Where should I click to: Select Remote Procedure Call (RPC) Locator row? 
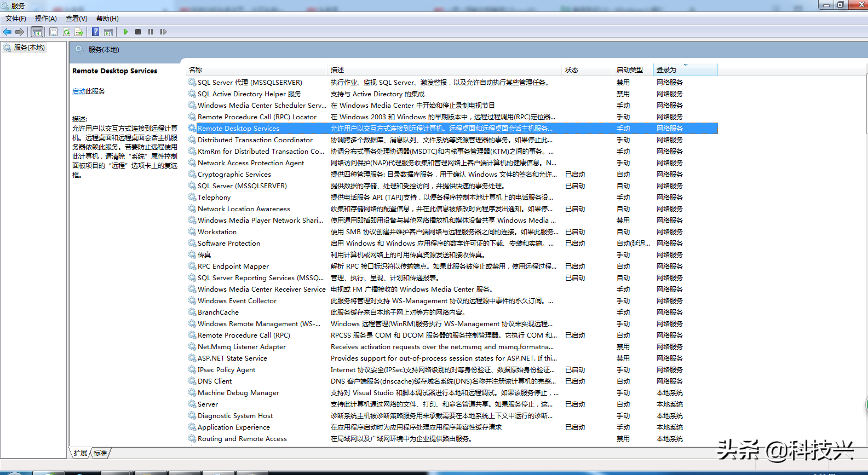click(452, 117)
